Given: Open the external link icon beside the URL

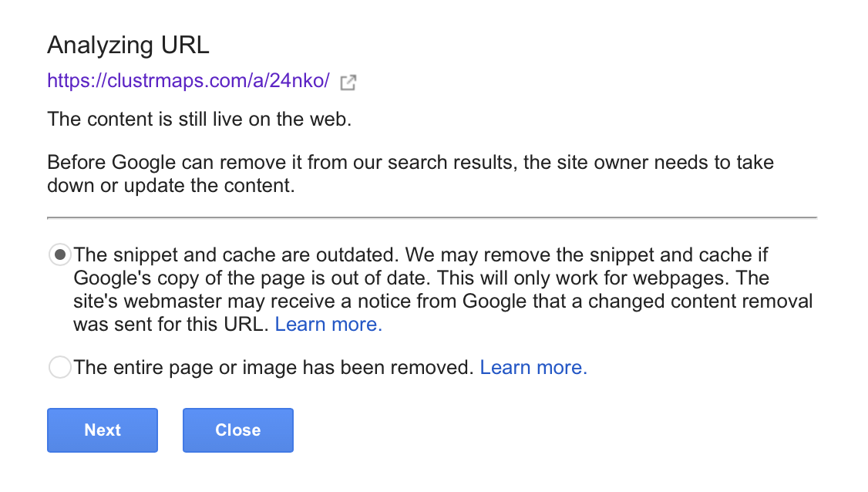Looking at the screenshot, I should coord(348,82).
